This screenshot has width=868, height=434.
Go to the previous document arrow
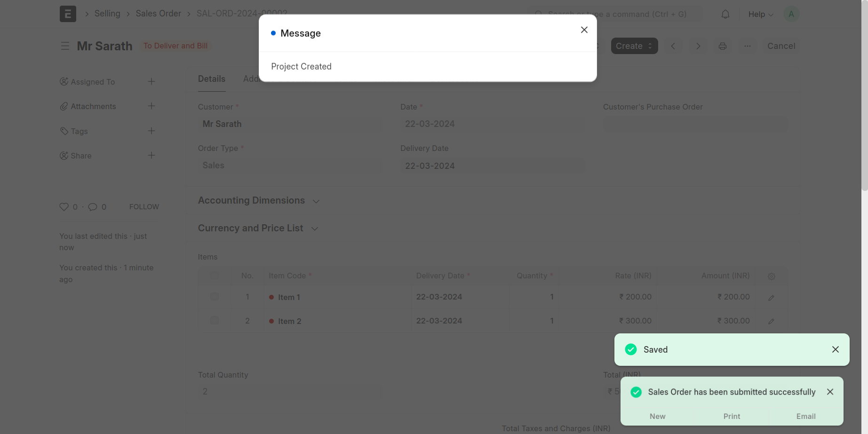pyautogui.click(x=673, y=46)
